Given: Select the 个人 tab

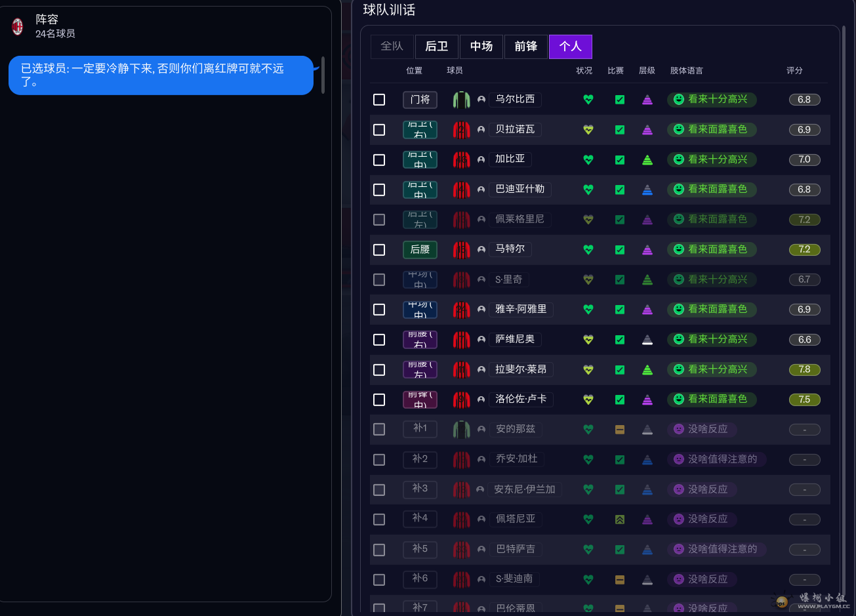Looking at the screenshot, I should coord(570,47).
